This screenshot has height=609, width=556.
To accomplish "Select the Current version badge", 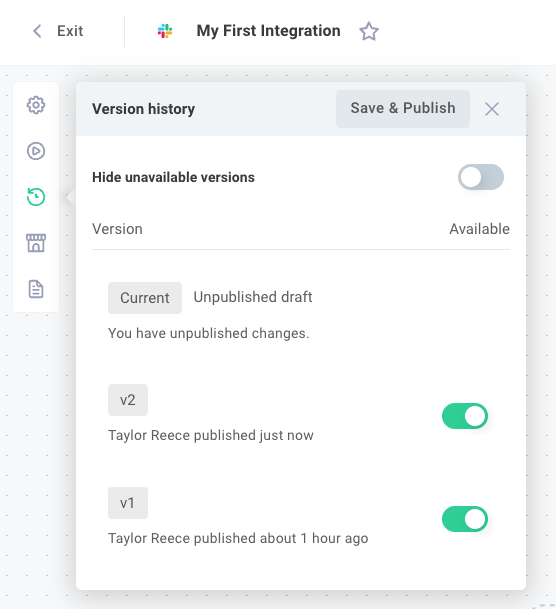I will (145, 298).
